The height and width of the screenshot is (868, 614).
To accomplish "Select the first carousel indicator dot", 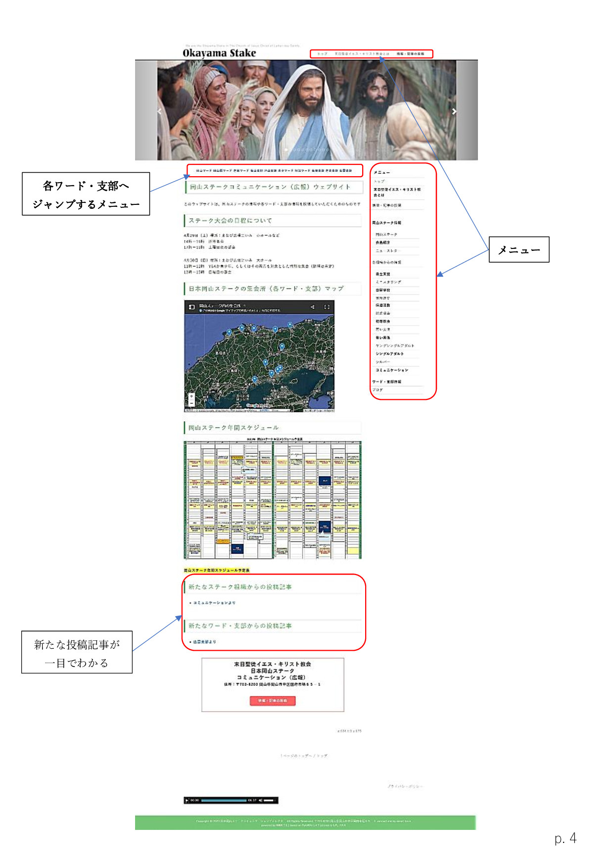I will pos(286,149).
